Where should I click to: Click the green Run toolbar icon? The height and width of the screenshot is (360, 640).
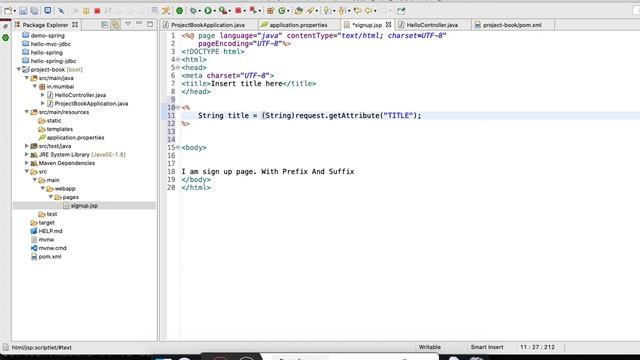(x=208, y=11)
